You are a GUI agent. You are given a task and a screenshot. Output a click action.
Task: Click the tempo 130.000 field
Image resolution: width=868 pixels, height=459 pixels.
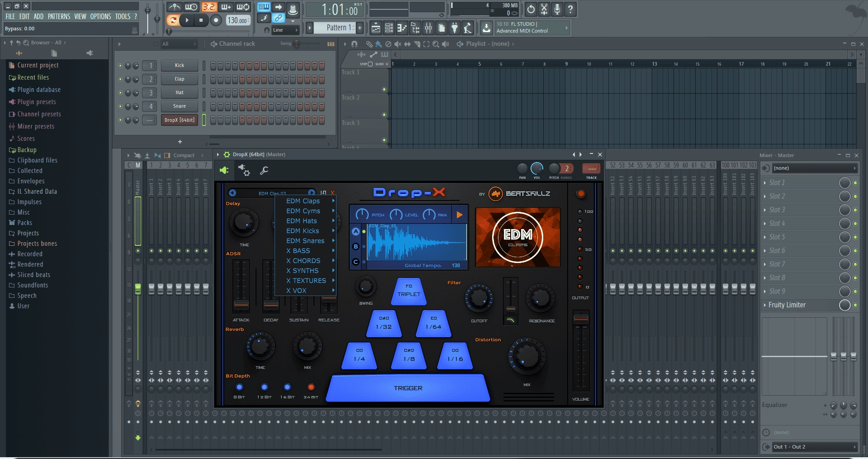coord(238,20)
